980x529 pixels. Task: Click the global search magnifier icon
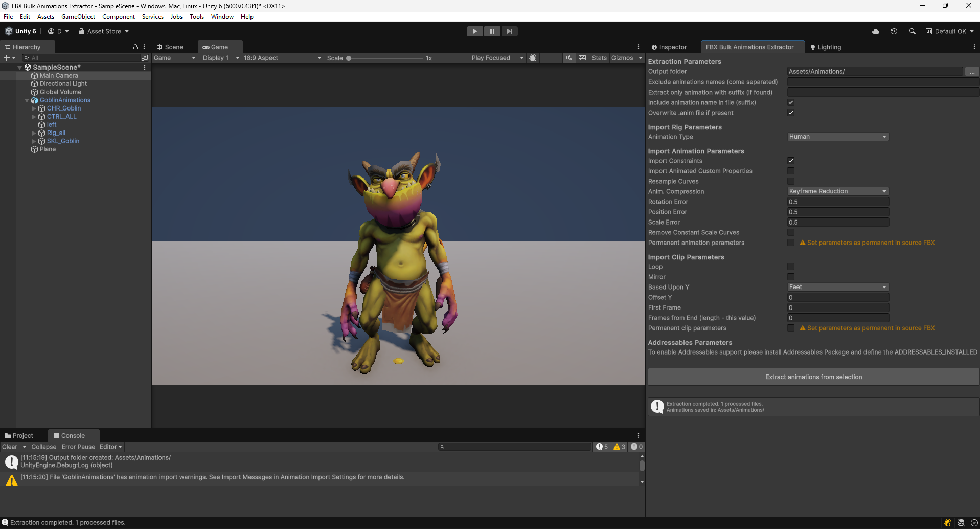coord(912,31)
